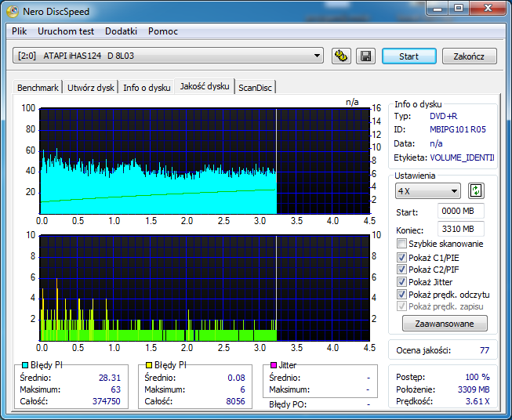Open the 4 X speed dropdown
Image resolution: width=512 pixels, height=420 pixels.
[428, 191]
